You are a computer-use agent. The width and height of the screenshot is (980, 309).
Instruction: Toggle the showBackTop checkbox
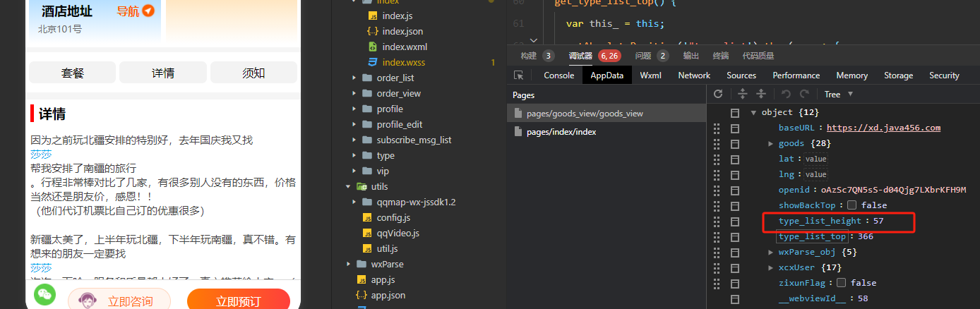[x=851, y=205]
